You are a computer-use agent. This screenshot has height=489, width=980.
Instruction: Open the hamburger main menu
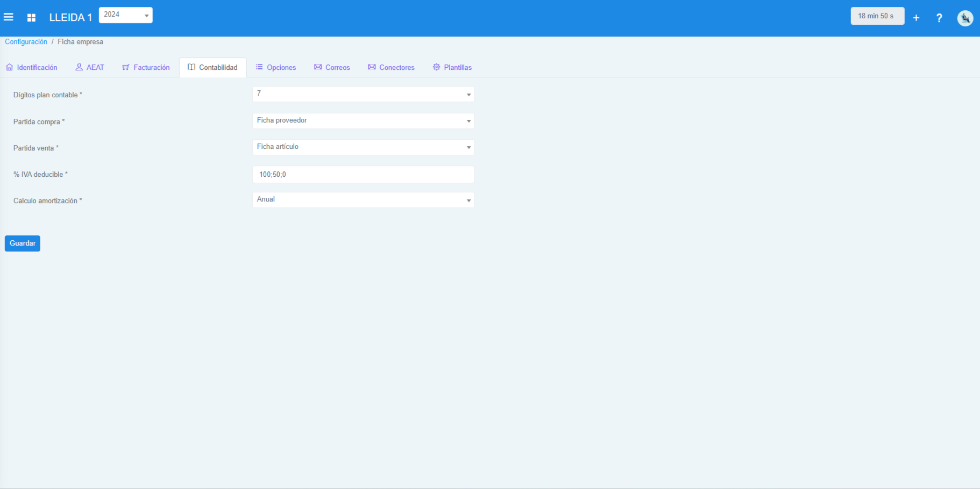pyautogui.click(x=9, y=17)
